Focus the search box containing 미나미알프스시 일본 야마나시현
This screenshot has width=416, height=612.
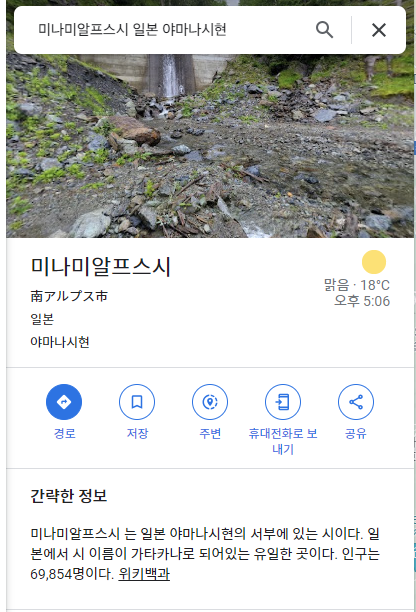[168, 30]
